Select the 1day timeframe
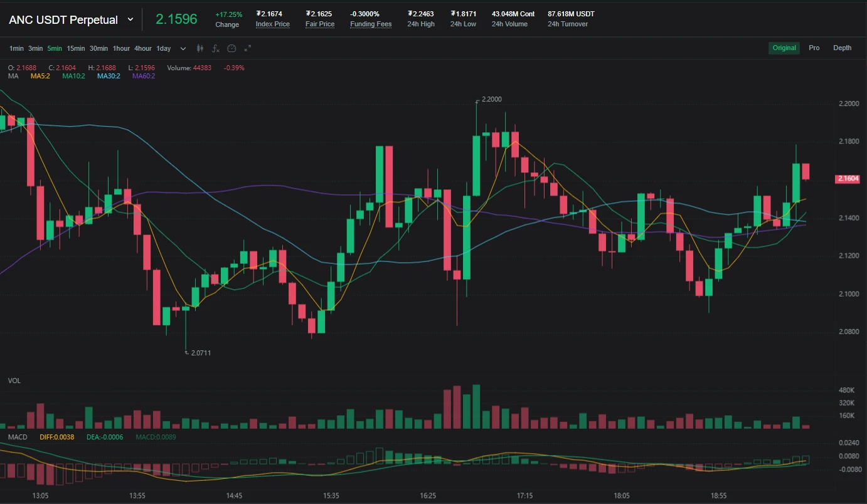 tap(164, 48)
